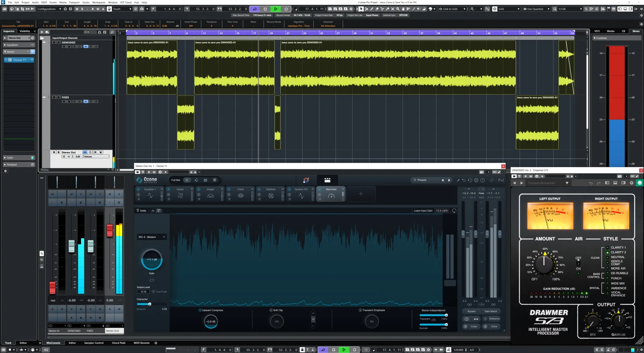Add a new module with plus slot

(361, 194)
